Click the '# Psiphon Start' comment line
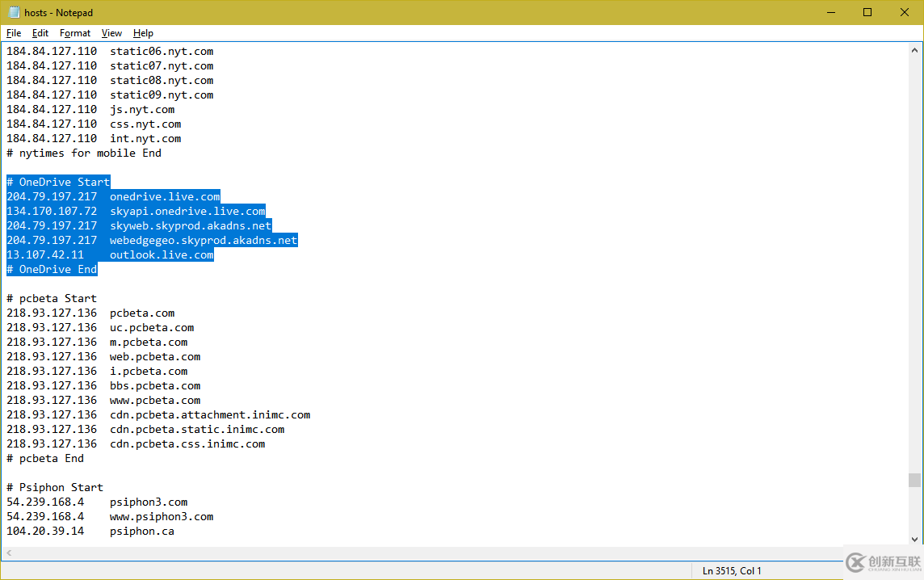The height and width of the screenshot is (580, 924). [55, 487]
